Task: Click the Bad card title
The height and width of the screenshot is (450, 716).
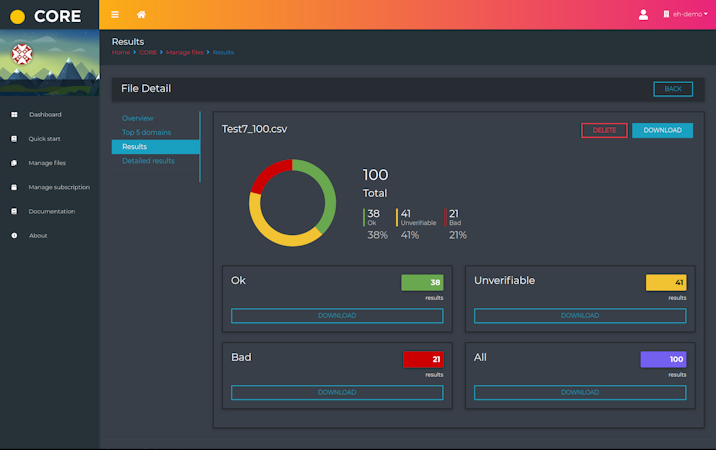Action: tap(241, 357)
